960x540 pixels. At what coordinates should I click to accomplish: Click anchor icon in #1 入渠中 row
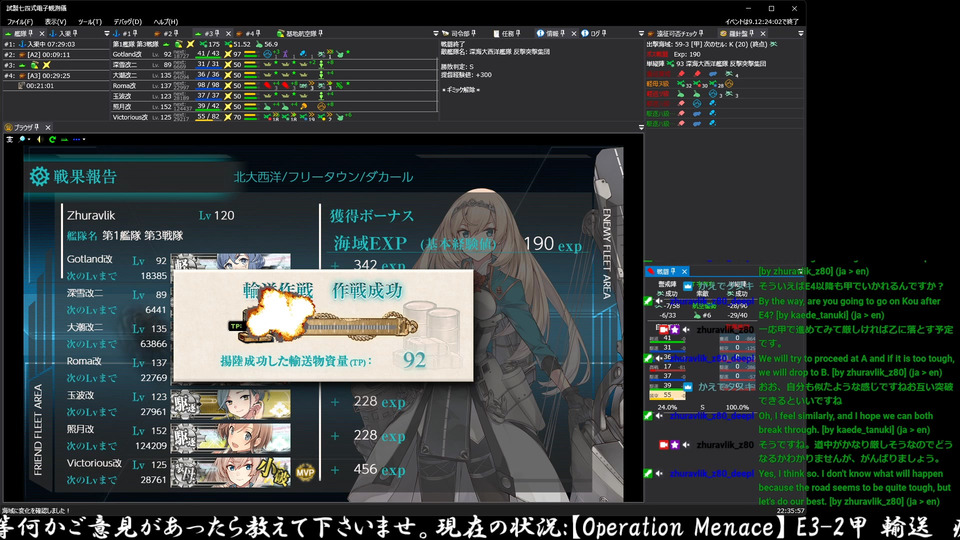(22, 44)
